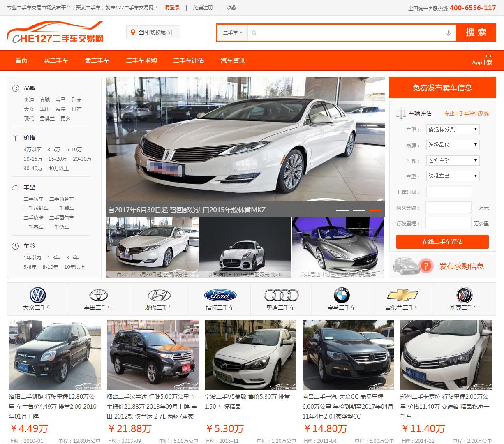
Task: Open the 洛阳二手狮跑 car listing photo
Action: click(55, 355)
